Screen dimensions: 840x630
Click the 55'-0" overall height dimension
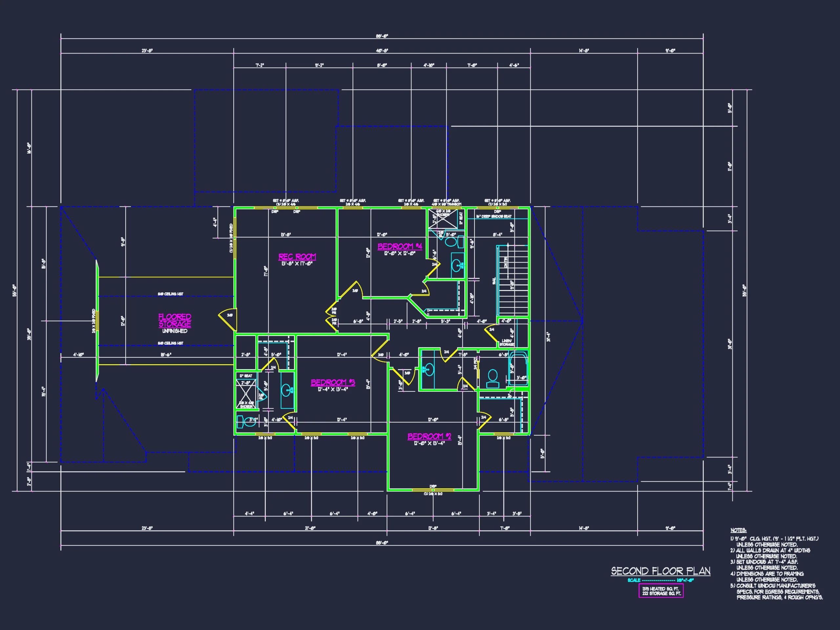click(14, 290)
